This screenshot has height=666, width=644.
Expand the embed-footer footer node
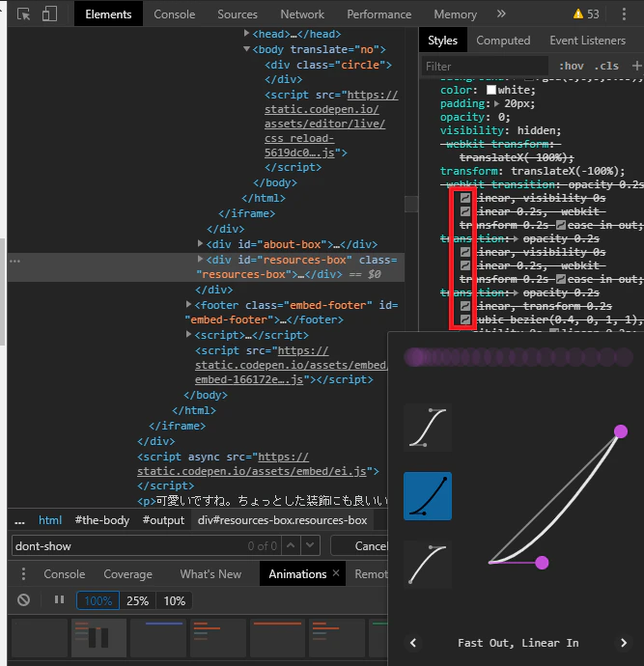(x=188, y=304)
